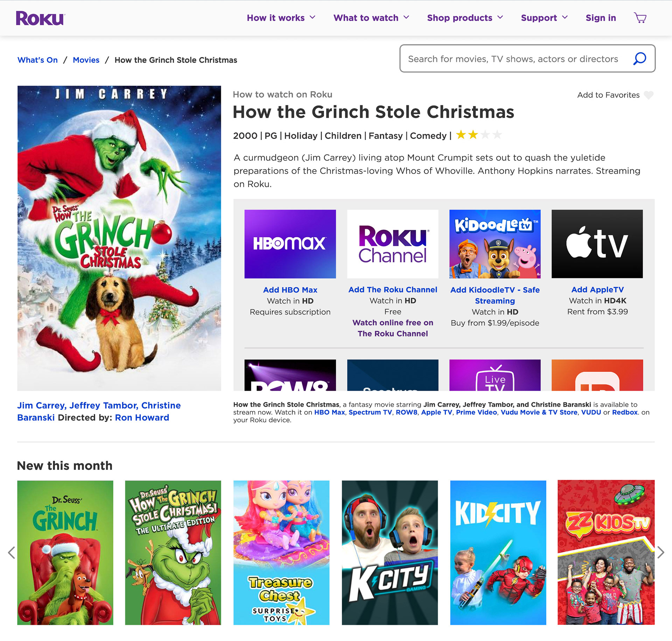The image size is (672, 641).
Task: Open the Roku Channel logo tile
Action: 393,244
